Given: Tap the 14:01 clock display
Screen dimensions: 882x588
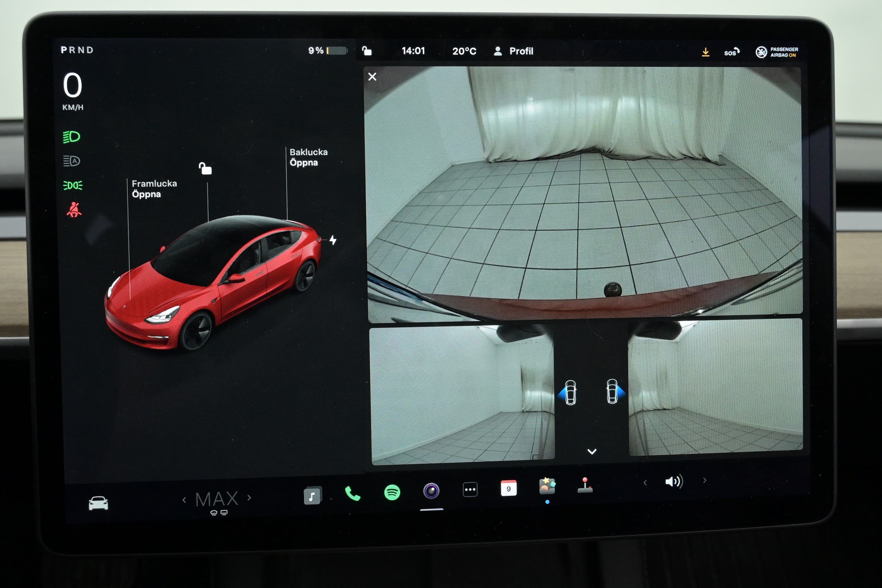Looking at the screenshot, I should click(413, 51).
